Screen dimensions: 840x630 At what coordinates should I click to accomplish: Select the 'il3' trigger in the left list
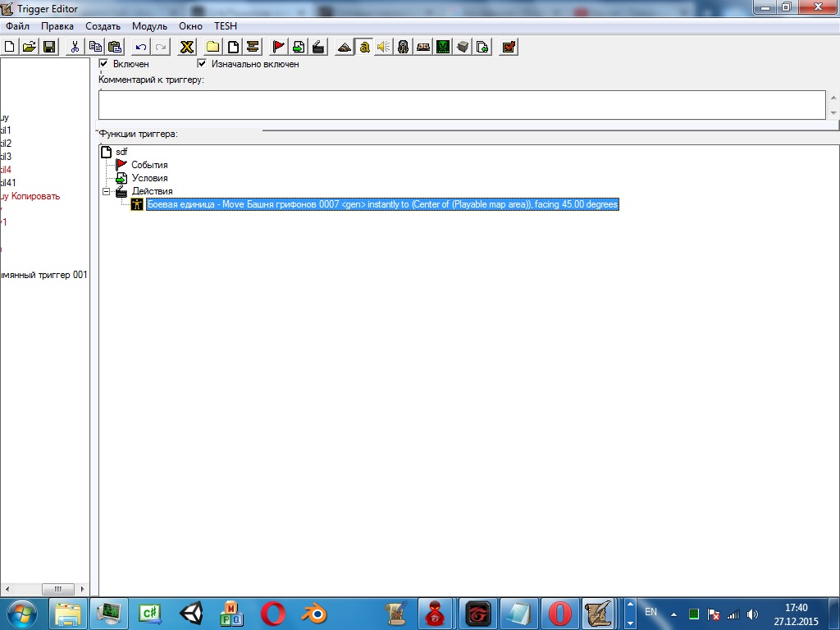[x=6, y=157]
